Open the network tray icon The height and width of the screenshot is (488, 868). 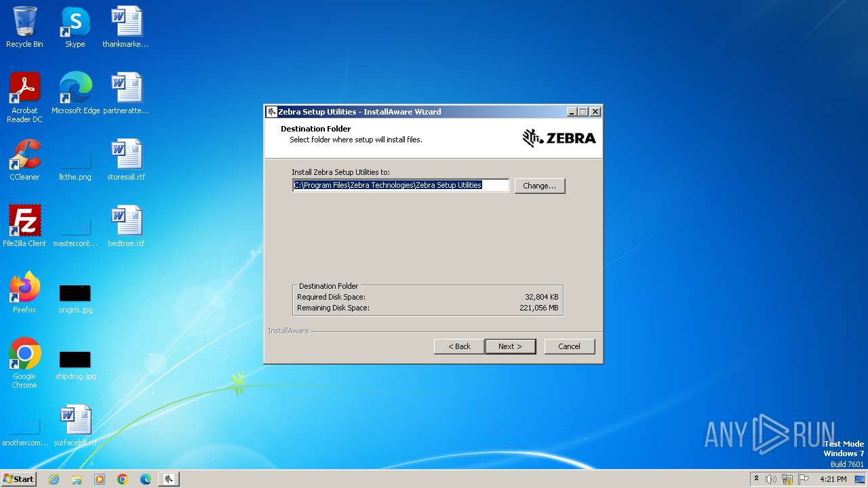pos(787,479)
